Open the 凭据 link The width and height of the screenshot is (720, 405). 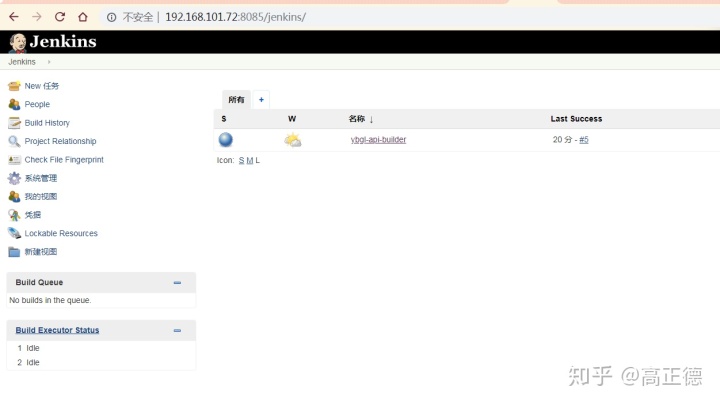33,215
